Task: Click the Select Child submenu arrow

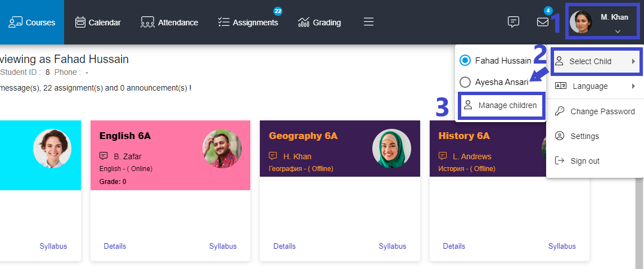Action: coord(633,61)
